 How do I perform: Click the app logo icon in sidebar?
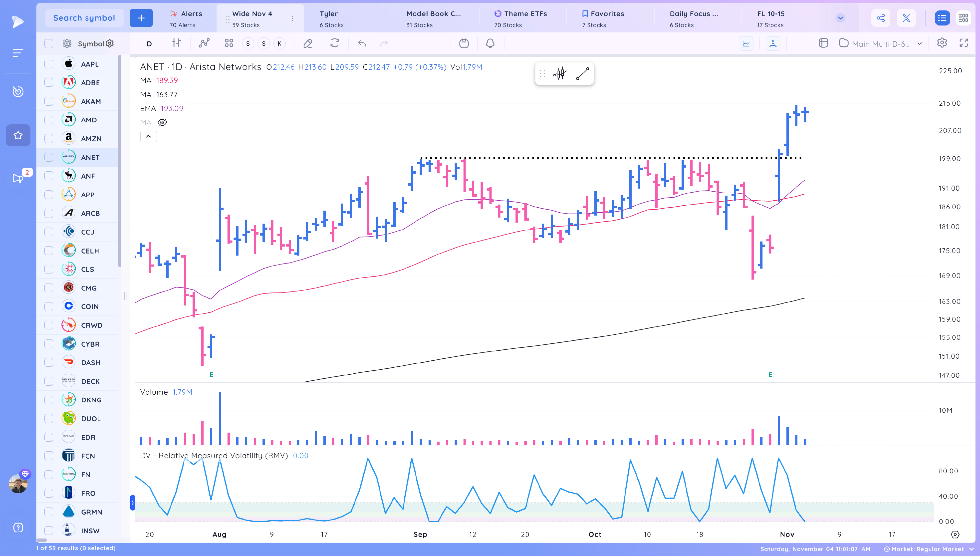18,22
